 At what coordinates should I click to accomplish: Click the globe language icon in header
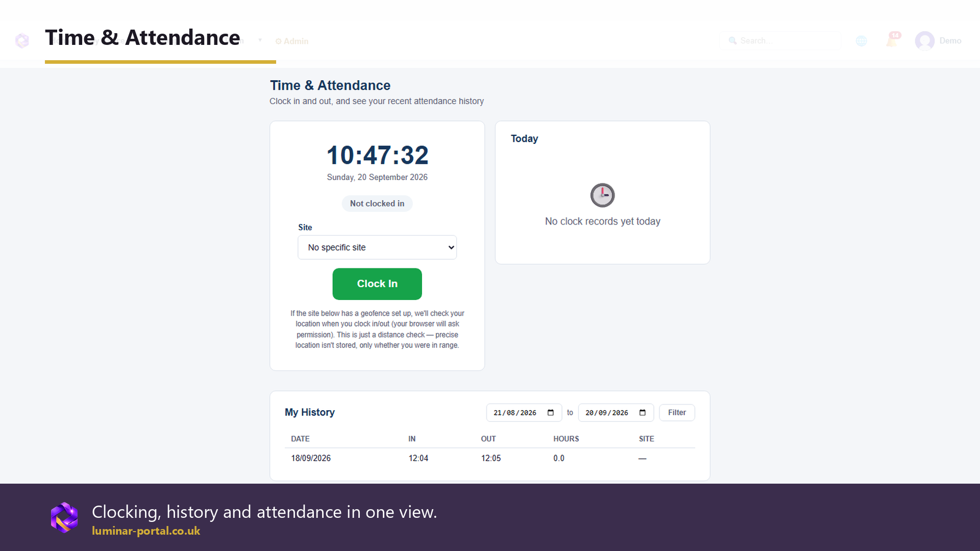[x=862, y=41]
